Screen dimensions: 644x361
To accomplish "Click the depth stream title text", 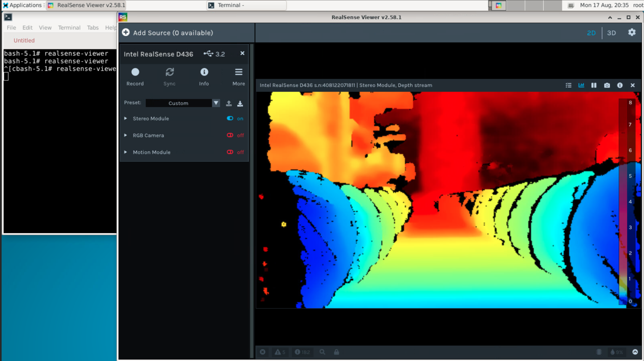I will pyautogui.click(x=346, y=85).
